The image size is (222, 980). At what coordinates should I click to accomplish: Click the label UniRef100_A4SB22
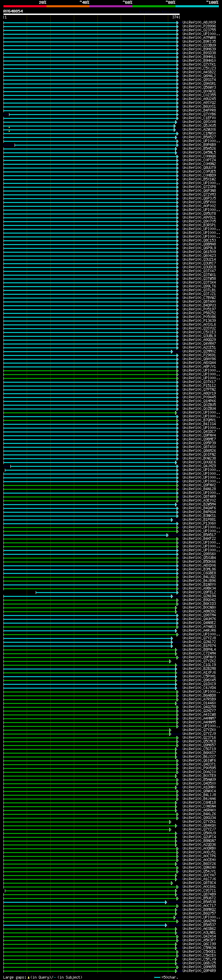tap(199, 72)
